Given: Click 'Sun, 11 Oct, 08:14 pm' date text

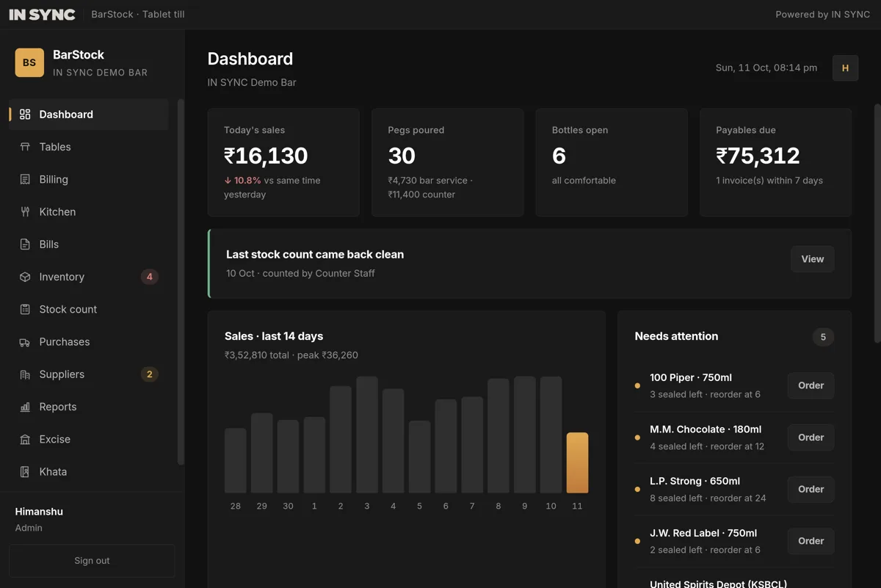Looking at the screenshot, I should [766, 68].
